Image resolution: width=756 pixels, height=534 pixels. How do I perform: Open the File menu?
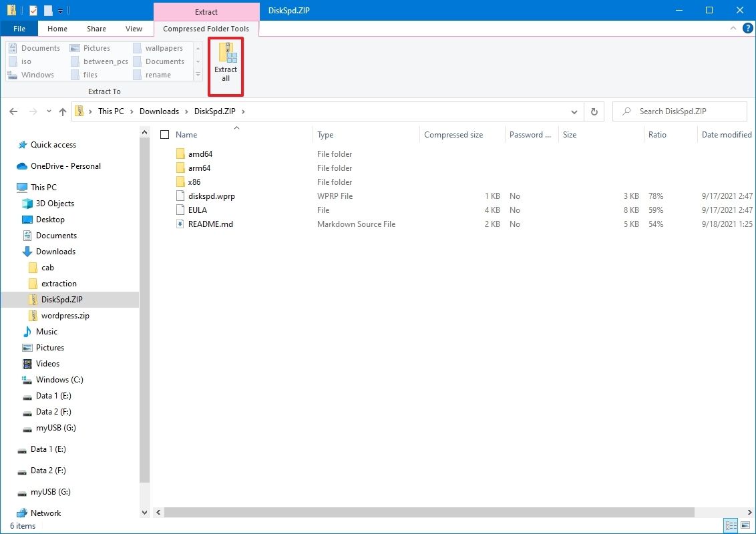(x=19, y=28)
